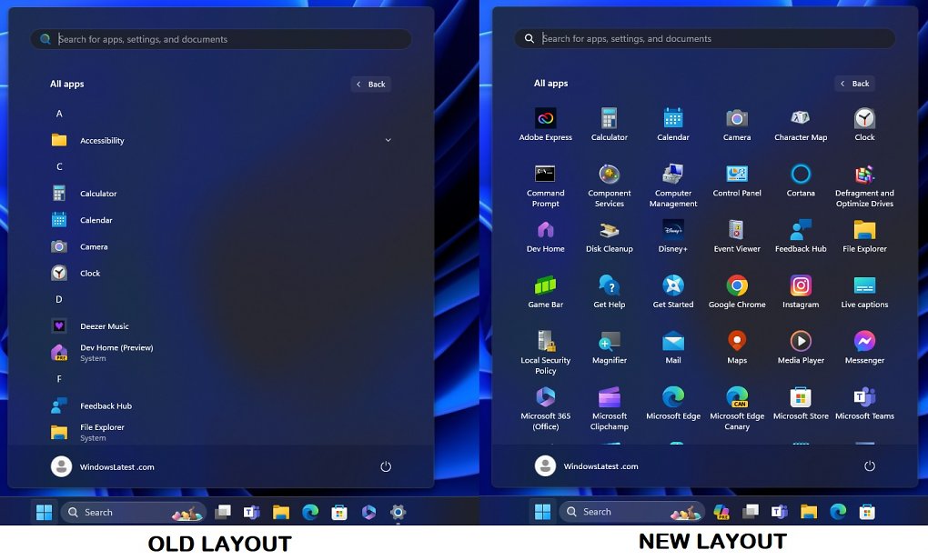Open the Accessibility folder entry
The height and width of the screenshot is (560, 928).
point(220,140)
